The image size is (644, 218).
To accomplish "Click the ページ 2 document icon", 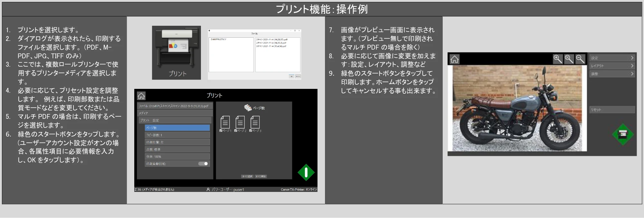I will 240,122.
